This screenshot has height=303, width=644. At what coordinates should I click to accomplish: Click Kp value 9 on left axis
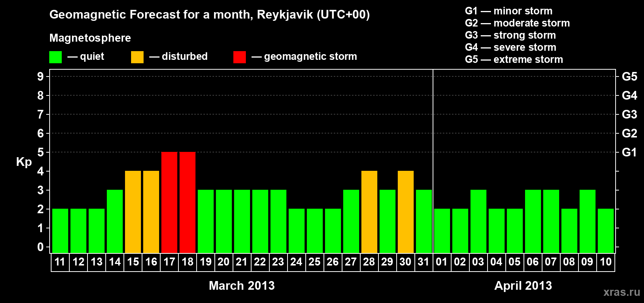pos(41,77)
